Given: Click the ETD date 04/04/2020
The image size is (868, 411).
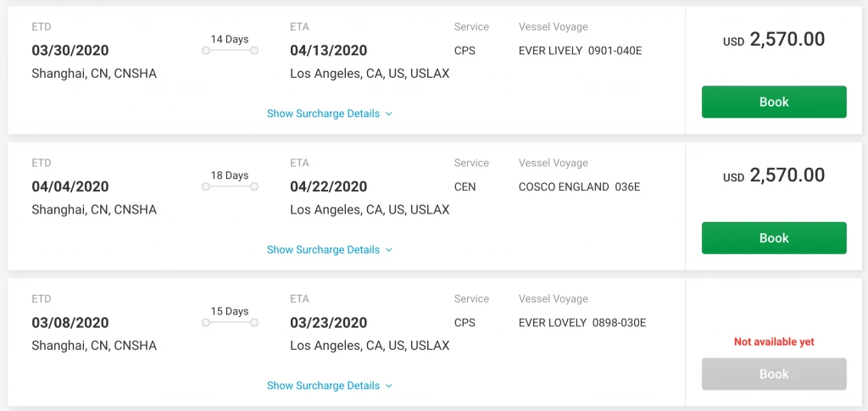Looking at the screenshot, I should point(70,187).
